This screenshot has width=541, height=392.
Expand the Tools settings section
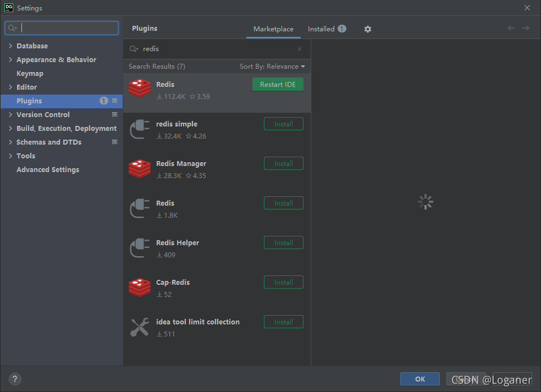9,156
